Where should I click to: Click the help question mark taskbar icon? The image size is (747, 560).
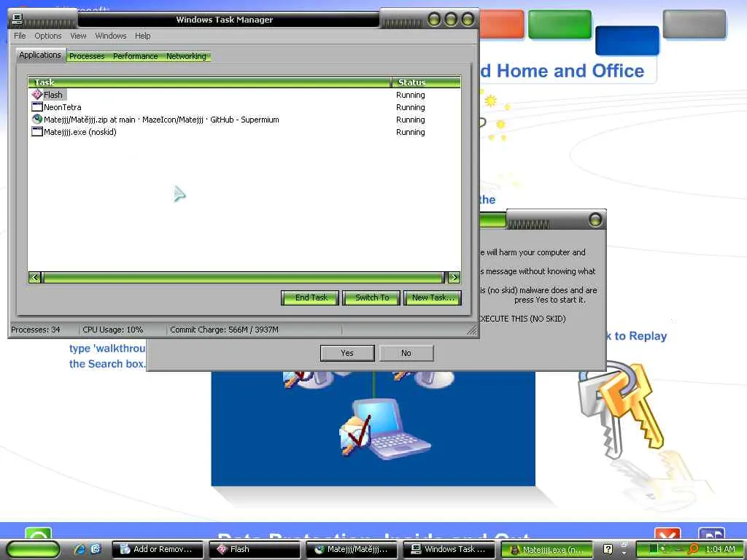(608, 550)
